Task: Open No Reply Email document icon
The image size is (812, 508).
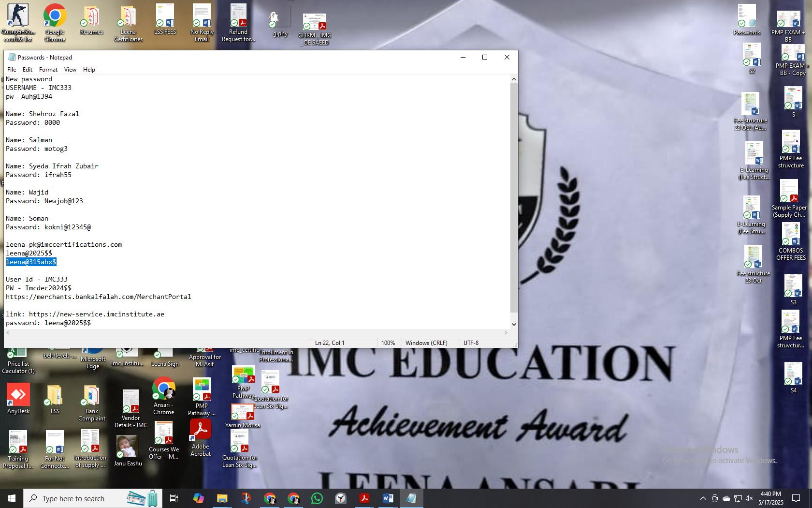Action: click(x=202, y=23)
